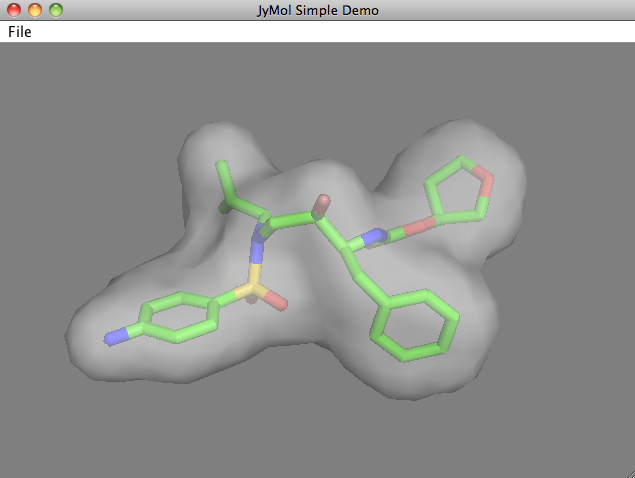Click the blue nitrogen near the red linker
This screenshot has height=478, width=635.
tap(374, 237)
